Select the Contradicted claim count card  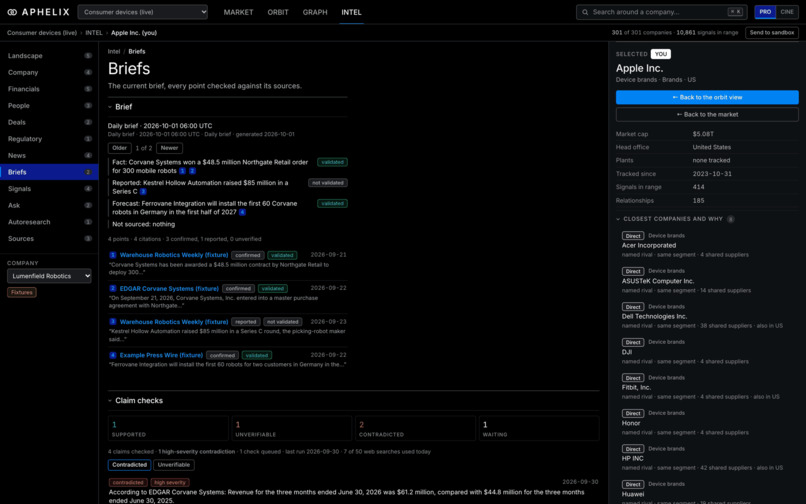(415, 428)
